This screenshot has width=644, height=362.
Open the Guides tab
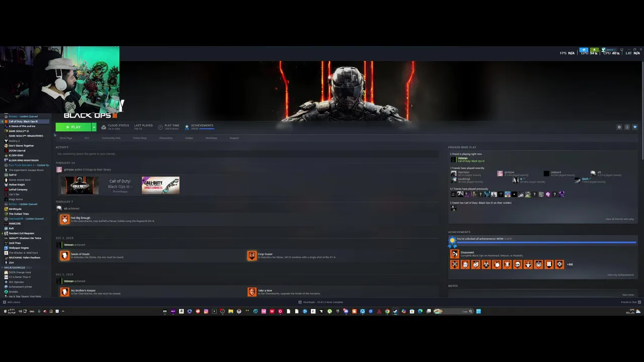click(x=189, y=138)
